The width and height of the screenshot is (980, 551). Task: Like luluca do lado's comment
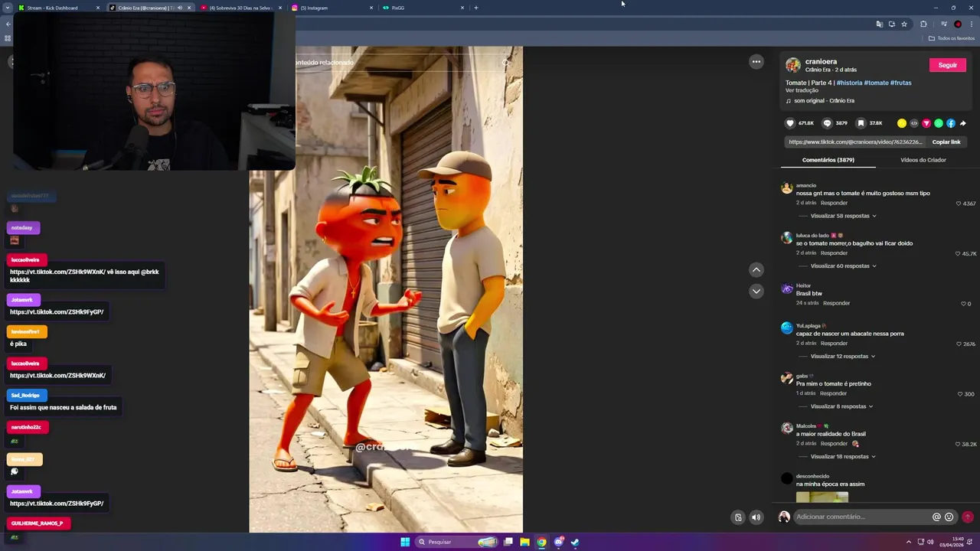pos(958,253)
